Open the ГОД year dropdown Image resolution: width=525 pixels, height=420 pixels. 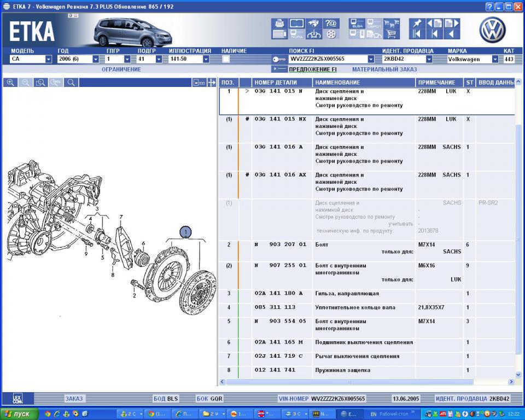point(96,59)
